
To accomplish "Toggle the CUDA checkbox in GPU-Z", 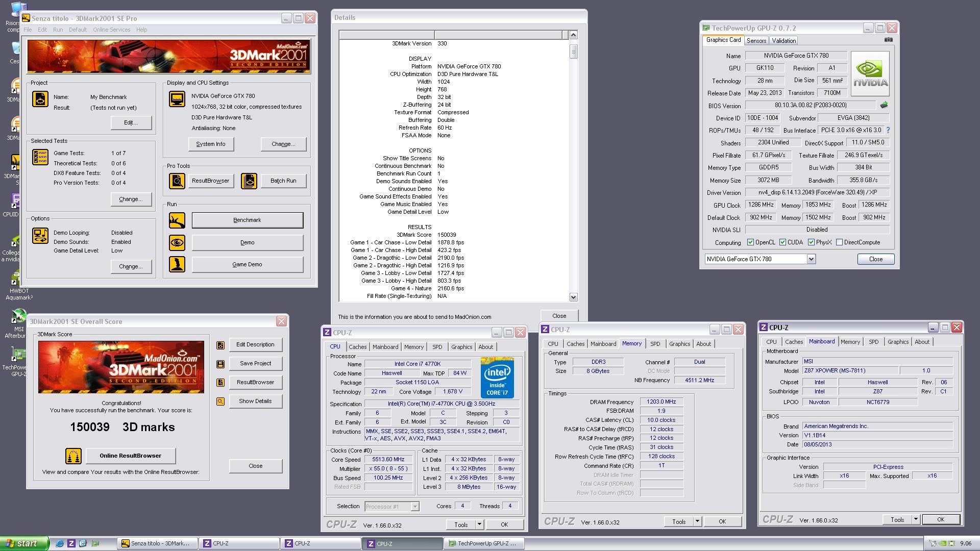I will click(782, 242).
